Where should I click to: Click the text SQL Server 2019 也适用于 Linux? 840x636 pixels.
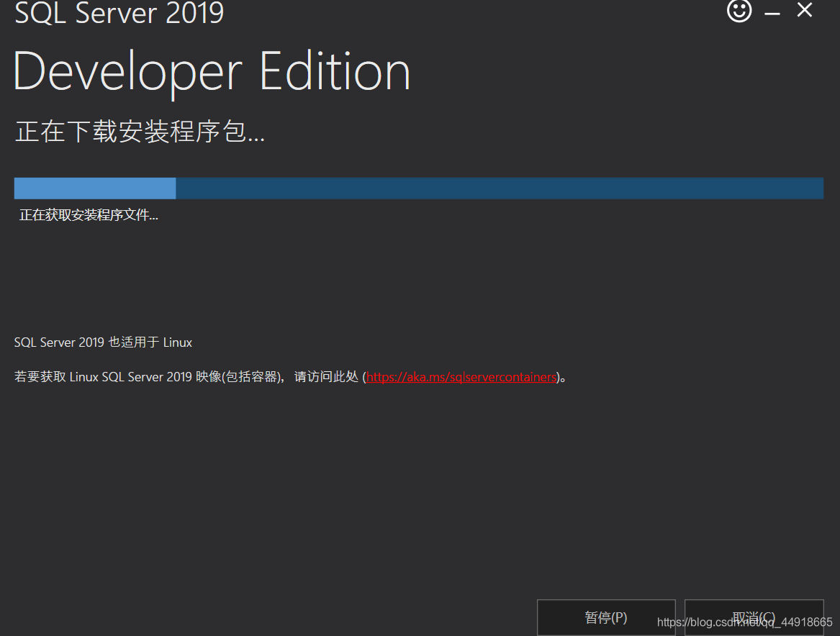[x=103, y=342]
